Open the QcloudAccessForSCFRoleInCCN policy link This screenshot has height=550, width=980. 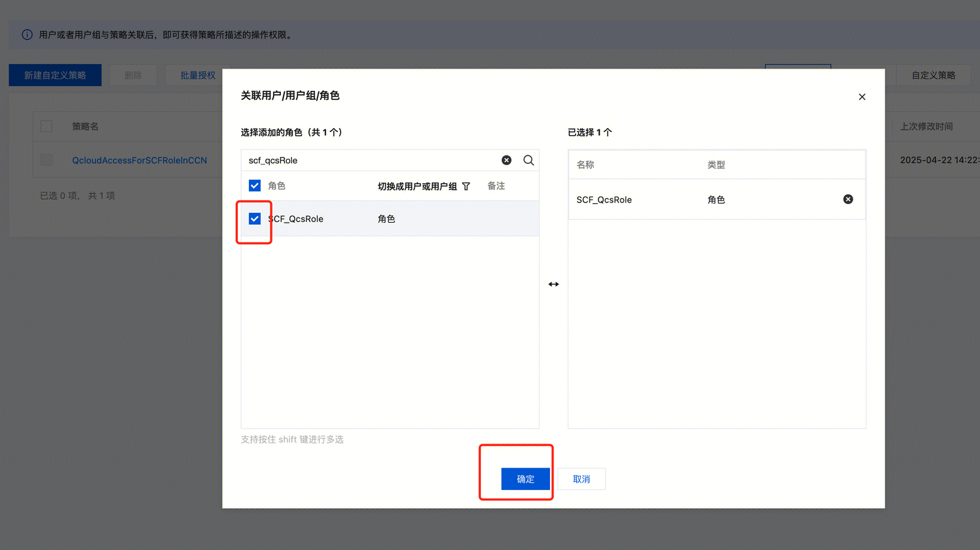click(x=139, y=160)
